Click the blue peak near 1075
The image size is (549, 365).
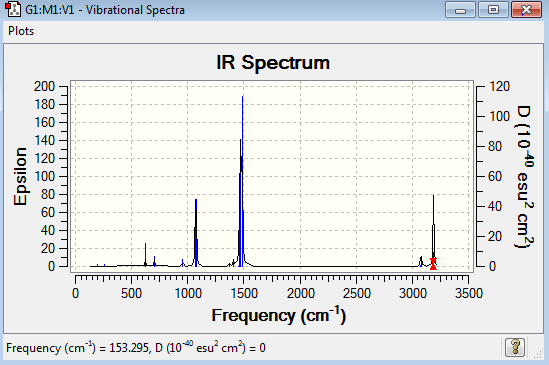tap(196, 233)
